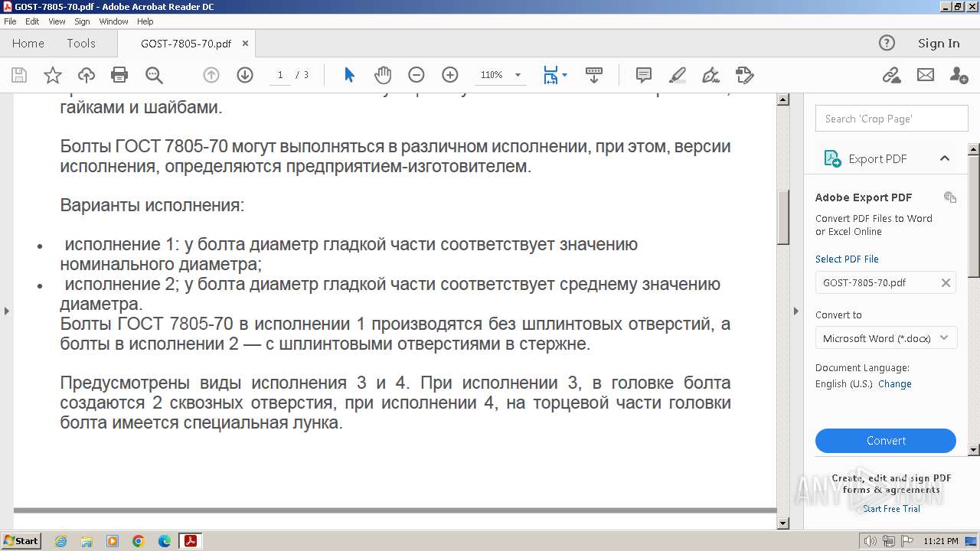The width and height of the screenshot is (980, 551).
Task: Collapse the Export PDF panel chevron
Action: 945,158
